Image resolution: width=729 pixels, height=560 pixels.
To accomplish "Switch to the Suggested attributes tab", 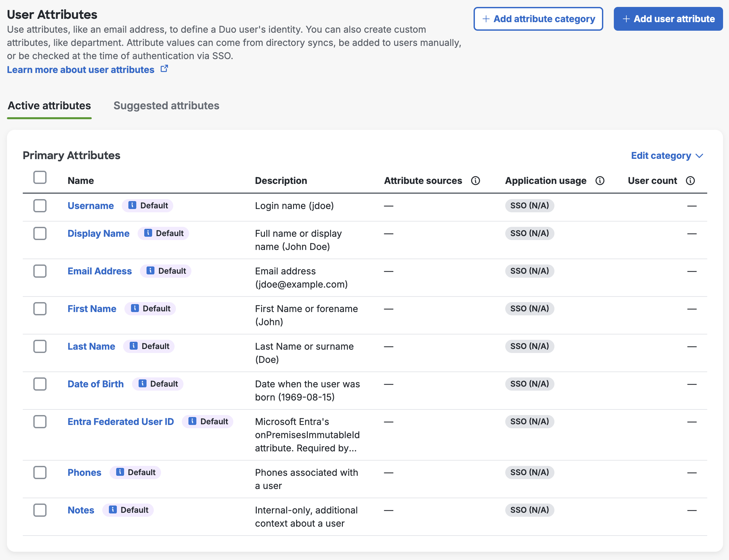I will 166,106.
